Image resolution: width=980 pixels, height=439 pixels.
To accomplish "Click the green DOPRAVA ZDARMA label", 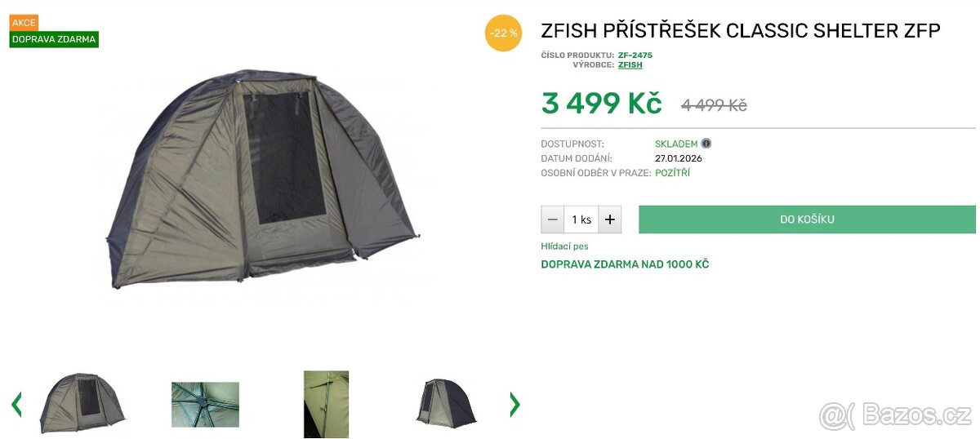I will (54, 39).
